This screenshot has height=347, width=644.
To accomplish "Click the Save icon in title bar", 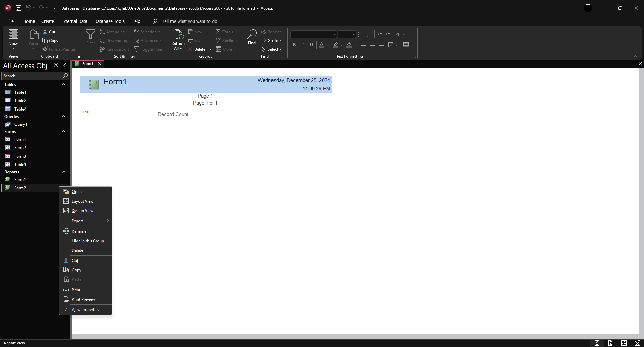I will click(x=19, y=8).
